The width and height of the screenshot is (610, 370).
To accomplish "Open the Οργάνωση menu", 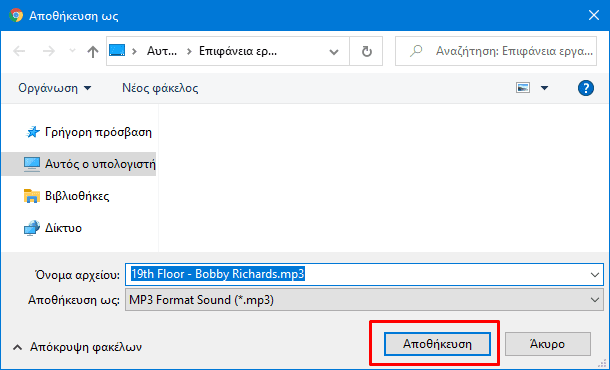I will [55, 88].
